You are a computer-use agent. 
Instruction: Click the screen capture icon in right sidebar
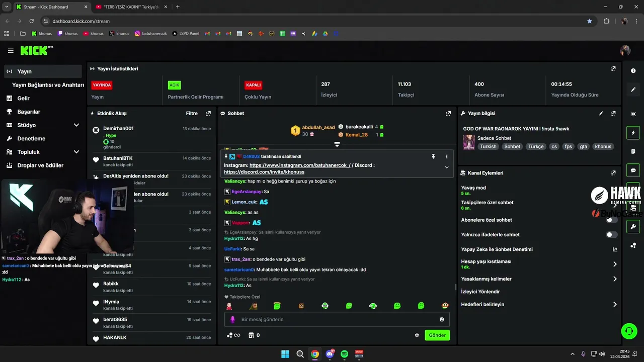(x=633, y=114)
